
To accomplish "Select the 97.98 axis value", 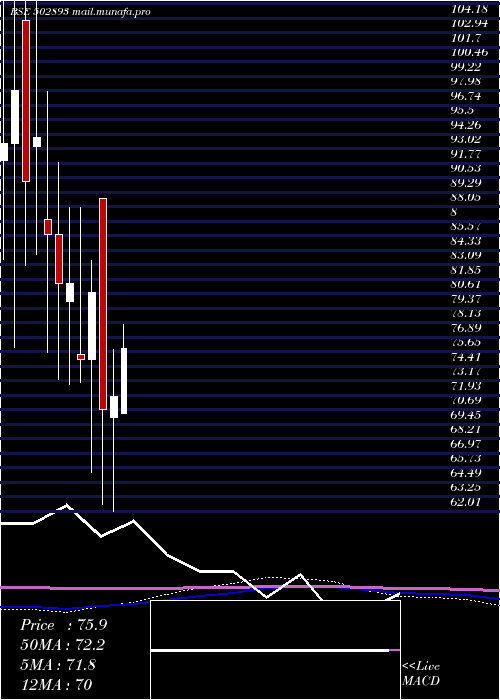I will click(x=466, y=81).
